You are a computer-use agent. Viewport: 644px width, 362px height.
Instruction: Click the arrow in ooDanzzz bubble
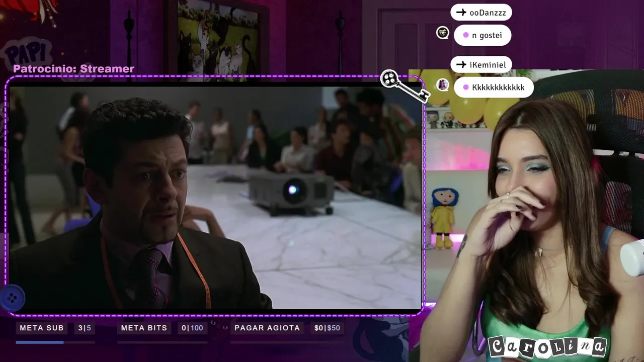point(461,13)
